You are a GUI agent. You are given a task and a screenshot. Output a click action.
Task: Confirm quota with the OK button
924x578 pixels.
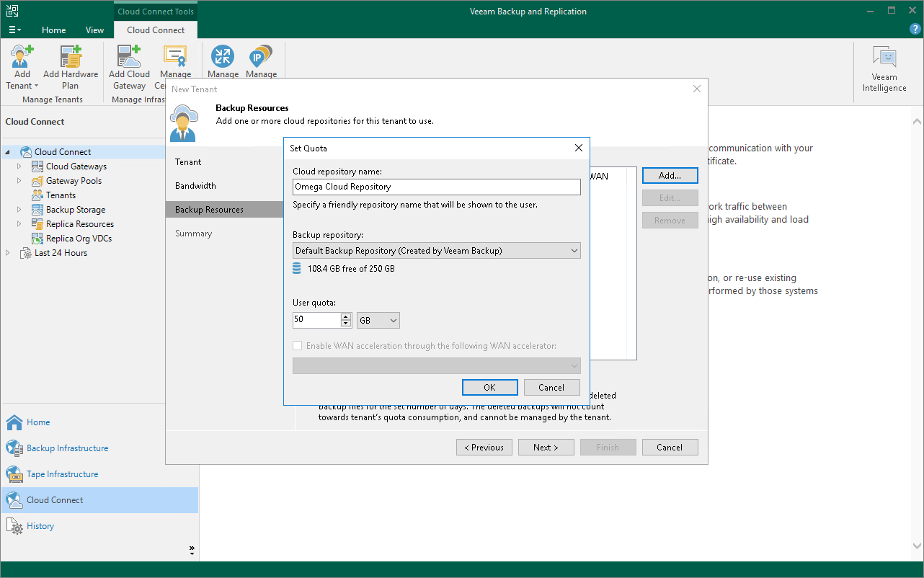(x=489, y=387)
